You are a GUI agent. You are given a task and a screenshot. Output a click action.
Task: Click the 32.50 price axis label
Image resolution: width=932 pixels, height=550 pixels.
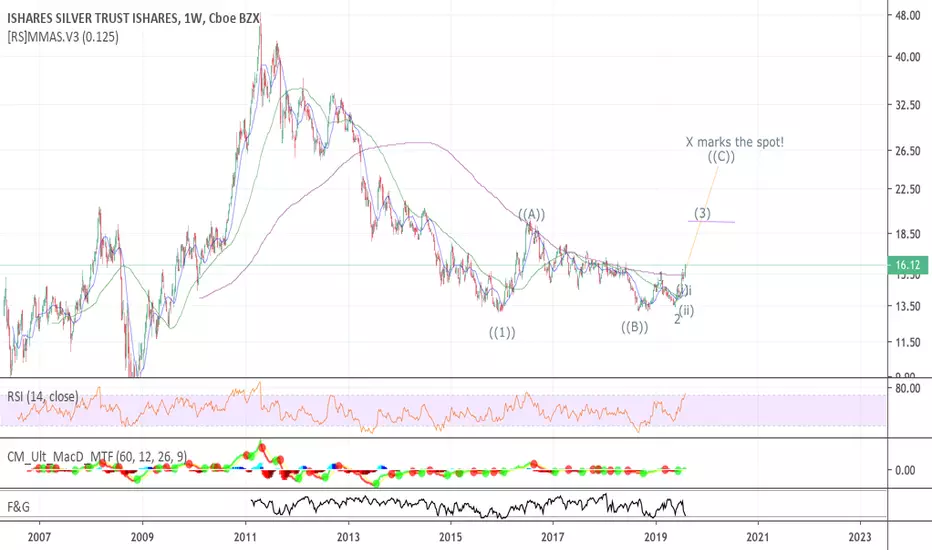tap(908, 105)
